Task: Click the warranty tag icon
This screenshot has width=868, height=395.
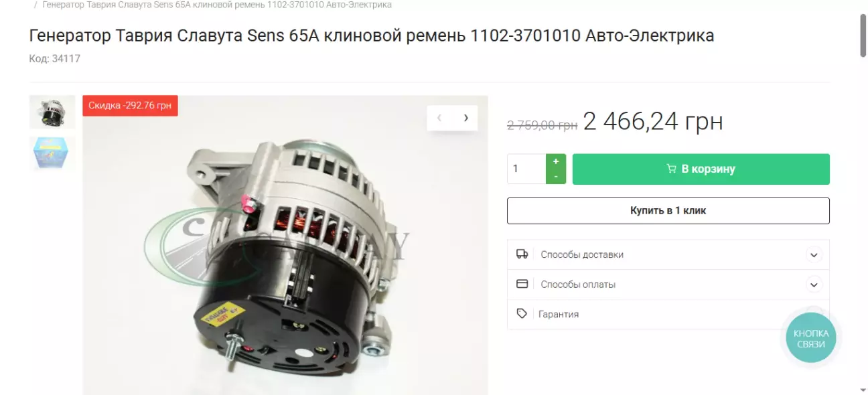Action: point(522,313)
